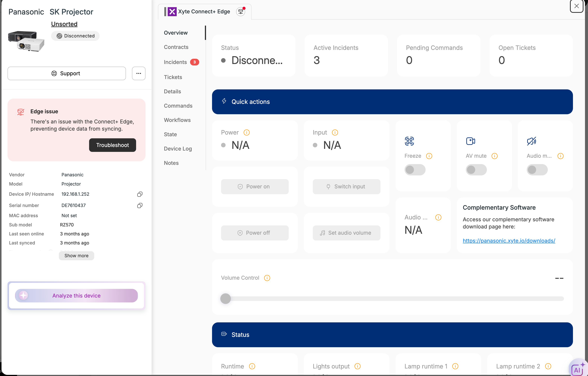Click Lamp runtime 2 info icon
This screenshot has height=376, width=588.
coord(548,366)
